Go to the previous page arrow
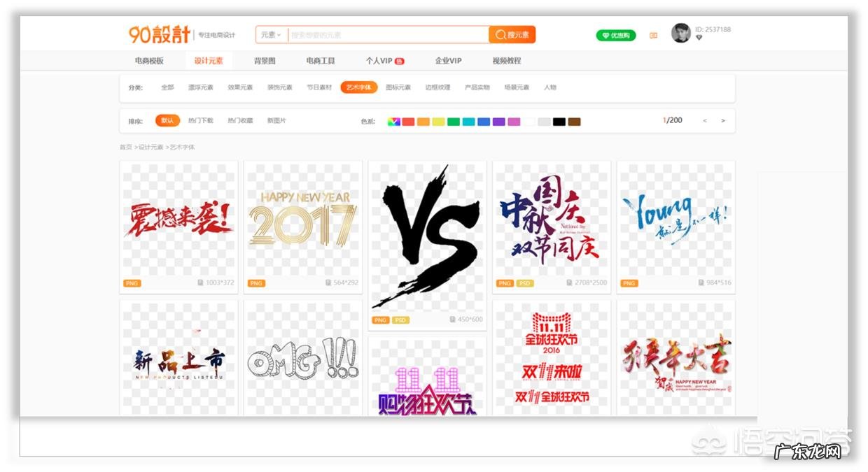The height and width of the screenshot is (472, 868). tap(705, 121)
